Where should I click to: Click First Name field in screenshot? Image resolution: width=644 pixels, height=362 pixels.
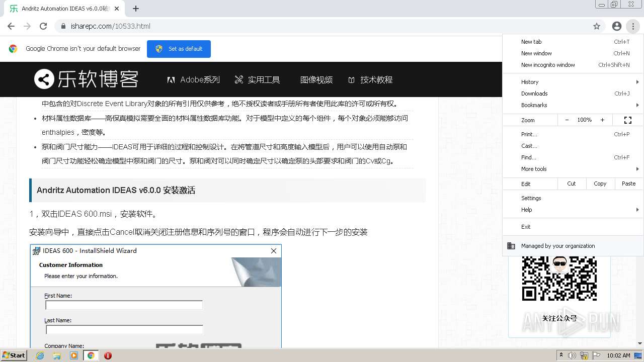click(124, 305)
